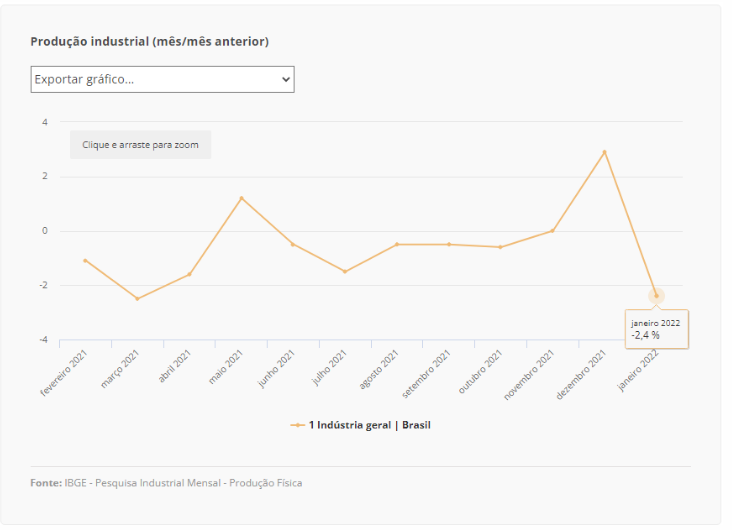Select the junho 2021 data point
The height and width of the screenshot is (530, 732).
click(x=293, y=244)
